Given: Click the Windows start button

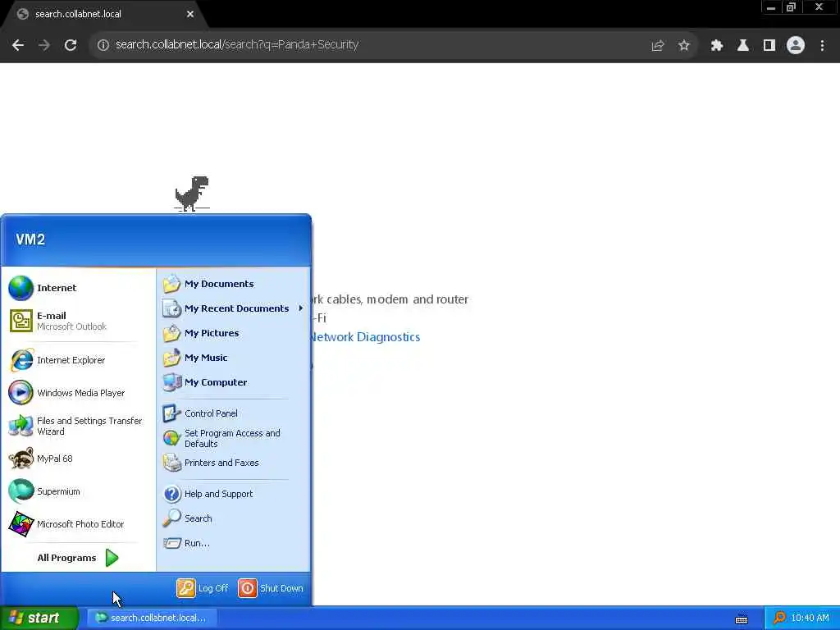Looking at the screenshot, I should pyautogui.click(x=39, y=618).
